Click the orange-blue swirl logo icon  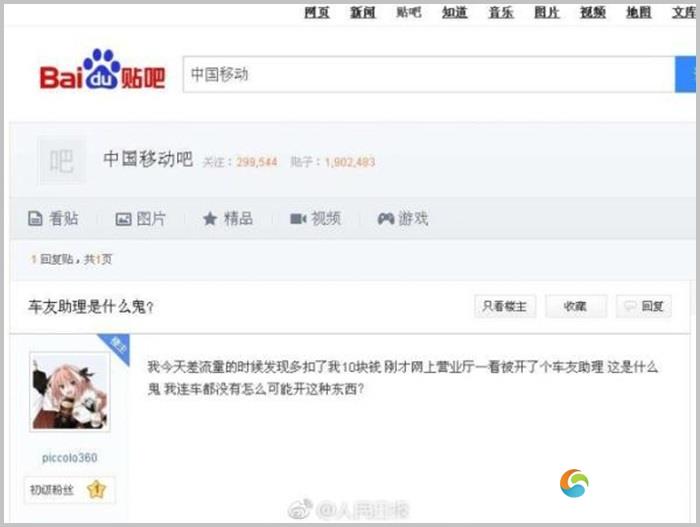point(574,483)
